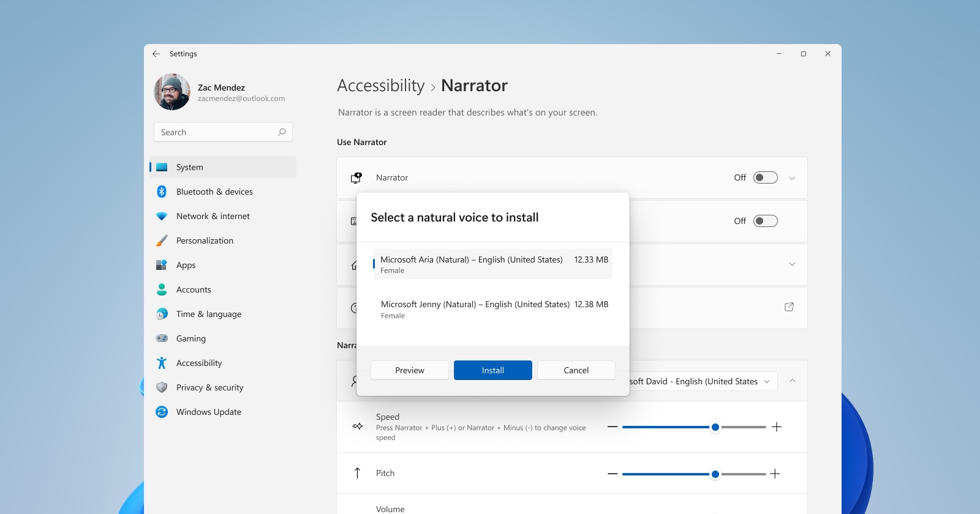The width and height of the screenshot is (980, 514).
Task: Minimize the Settings window
Action: [x=779, y=54]
